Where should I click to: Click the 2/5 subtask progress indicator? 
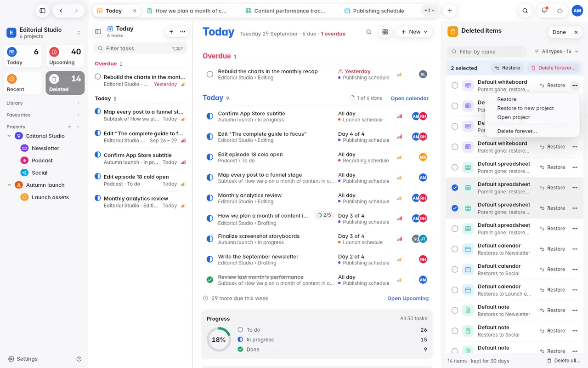click(323, 215)
